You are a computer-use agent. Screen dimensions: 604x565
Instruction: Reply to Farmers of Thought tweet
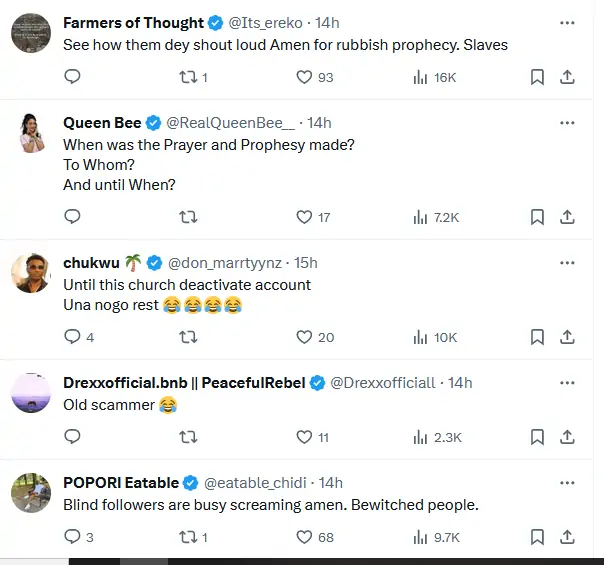tap(72, 77)
